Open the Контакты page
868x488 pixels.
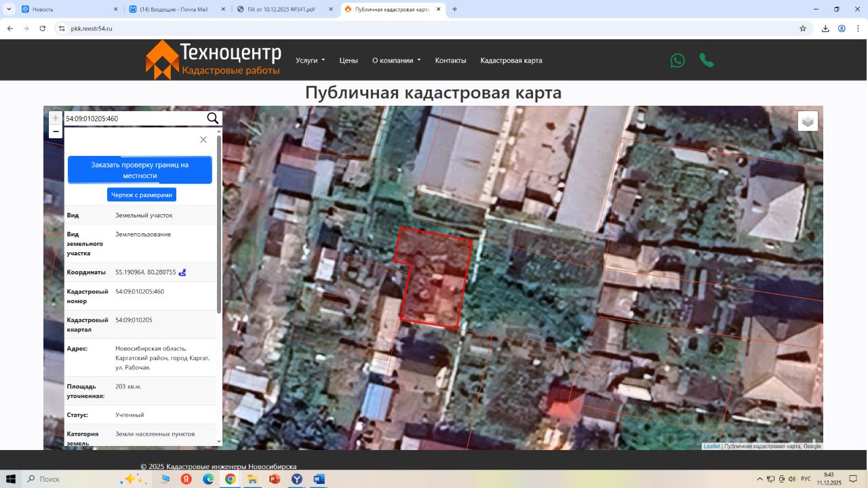pyautogui.click(x=451, y=60)
